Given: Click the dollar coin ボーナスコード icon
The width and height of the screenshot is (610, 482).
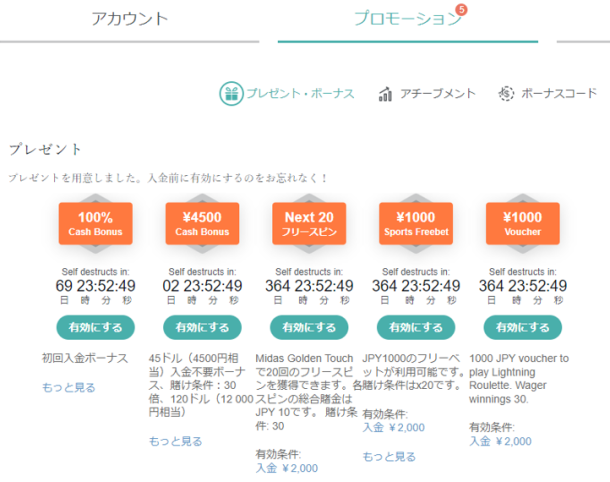Looking at the screenshot, I should (x=506, y=93).
